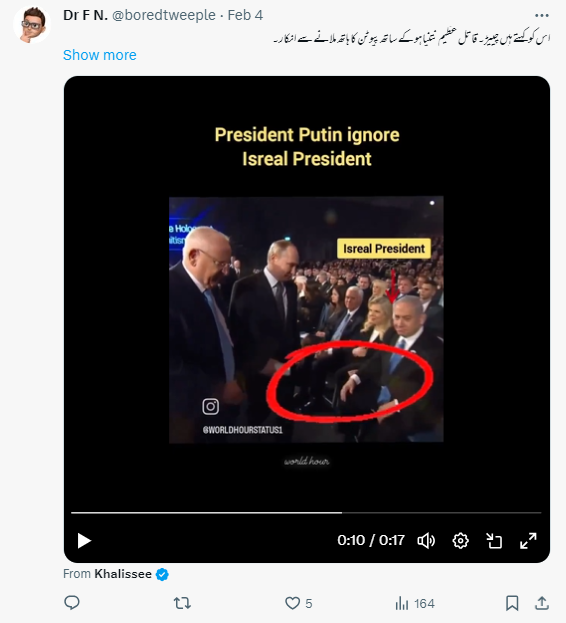Image resolution: width=566 pixels, height=623 pixels.
Task: Visit the Khalissee source account
Action: point(123,574)
